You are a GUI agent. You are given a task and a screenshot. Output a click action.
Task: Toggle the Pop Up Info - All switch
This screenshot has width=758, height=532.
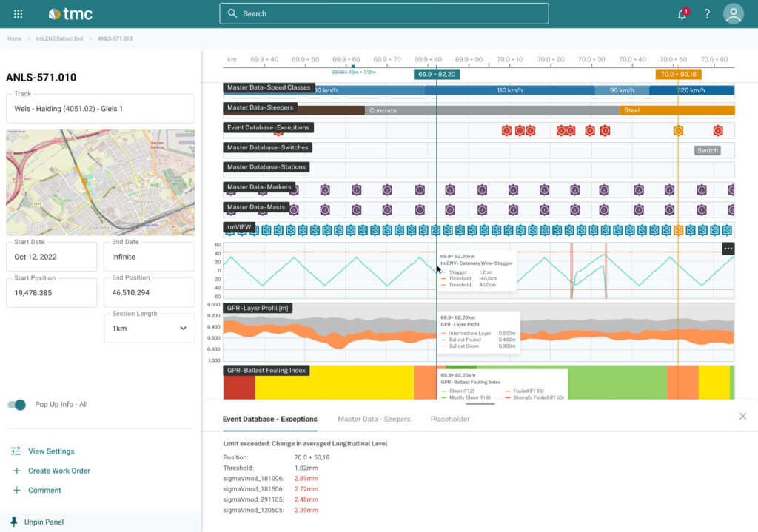16,405
